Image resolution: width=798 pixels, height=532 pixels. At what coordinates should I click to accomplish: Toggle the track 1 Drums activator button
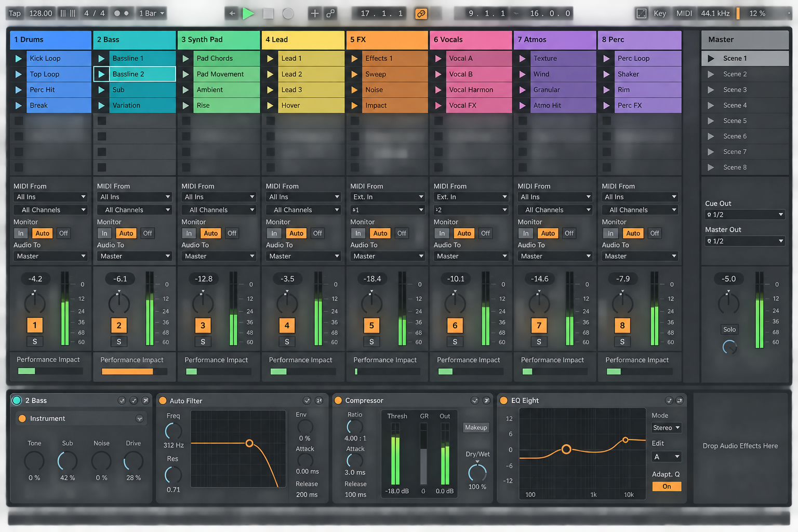[x=35, y=326]
